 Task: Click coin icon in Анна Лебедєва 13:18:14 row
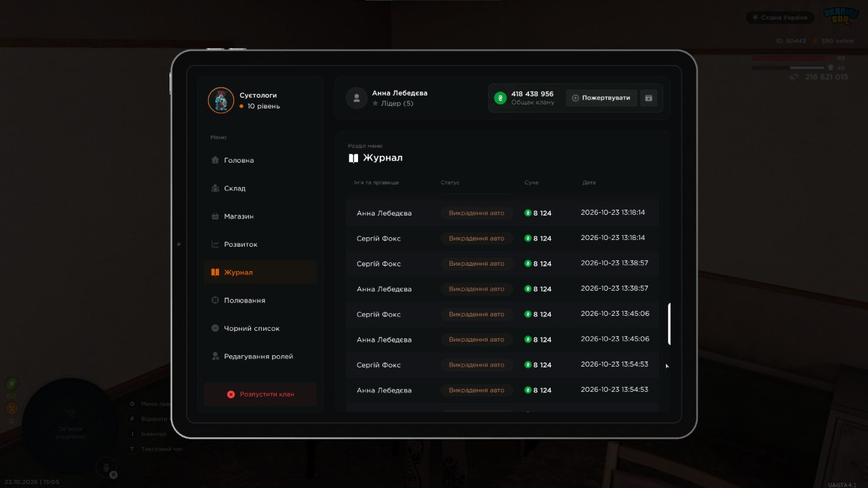click(x=528, y=213)
